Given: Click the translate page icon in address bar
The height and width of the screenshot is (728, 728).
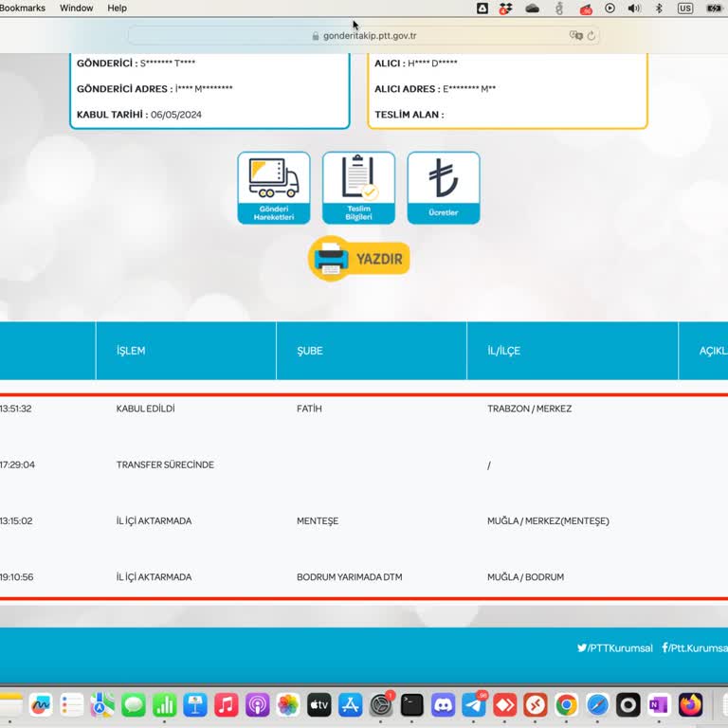Looking at the screenshot, I should (x=575, y=35).
